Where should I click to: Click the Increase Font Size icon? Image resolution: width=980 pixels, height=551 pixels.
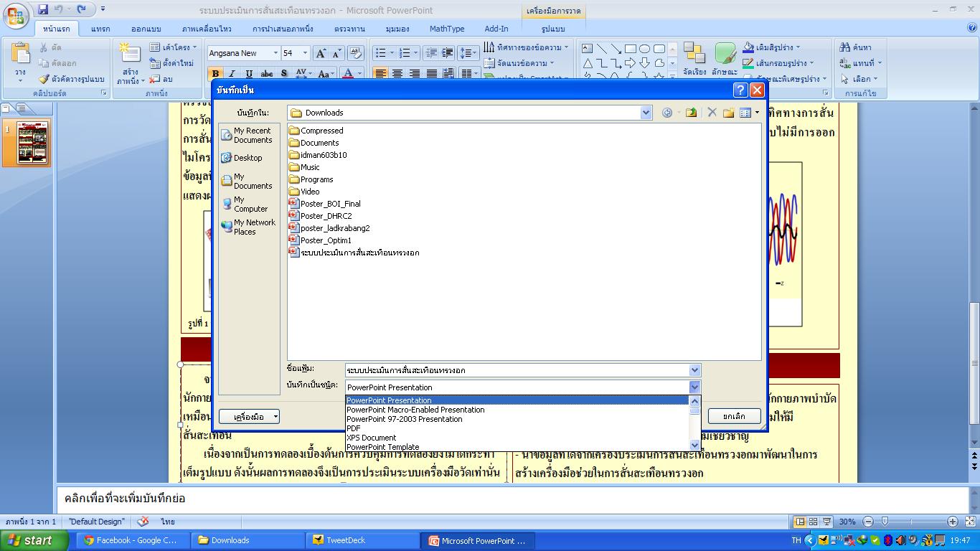(321, 53)
